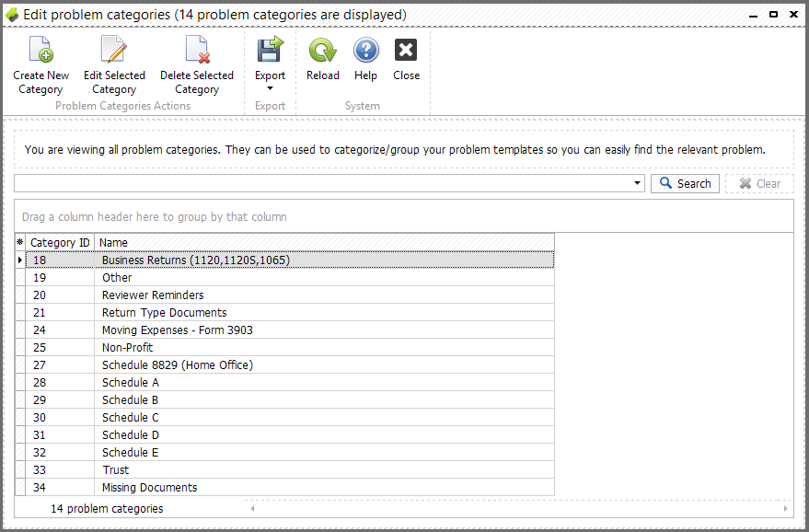
Task: Click the Clear search button
Action: click(759, 184)
